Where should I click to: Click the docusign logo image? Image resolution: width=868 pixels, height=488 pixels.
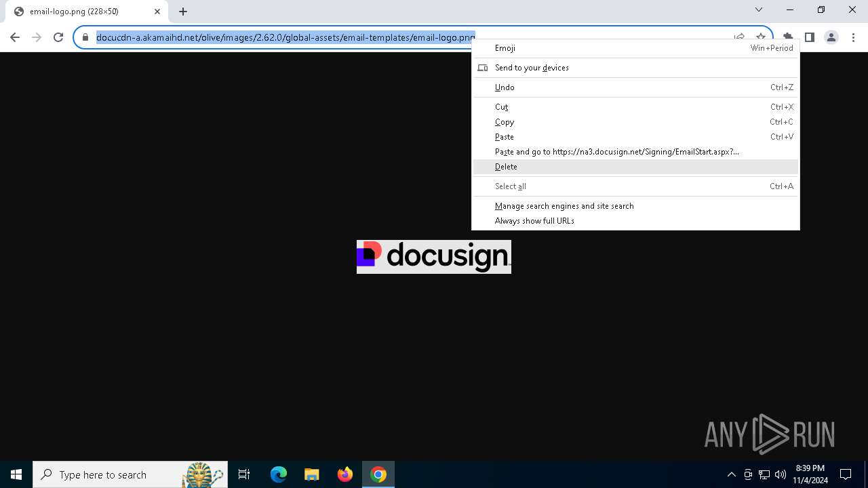[434, 257]
